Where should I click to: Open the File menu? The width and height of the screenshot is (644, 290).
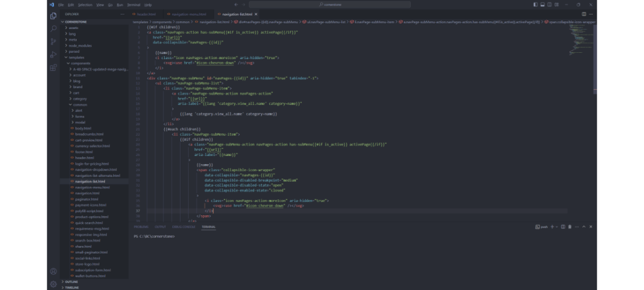61,5
